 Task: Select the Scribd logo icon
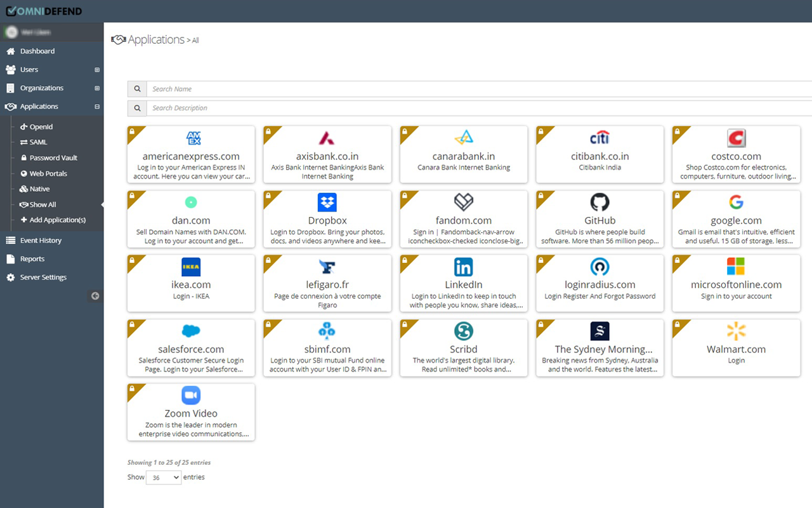464,331
